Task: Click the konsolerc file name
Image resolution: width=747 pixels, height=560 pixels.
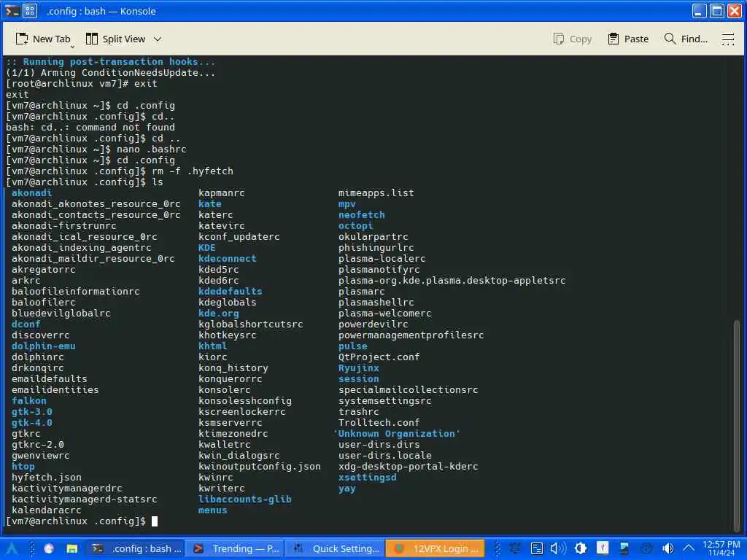Action: tap(224, 389)
